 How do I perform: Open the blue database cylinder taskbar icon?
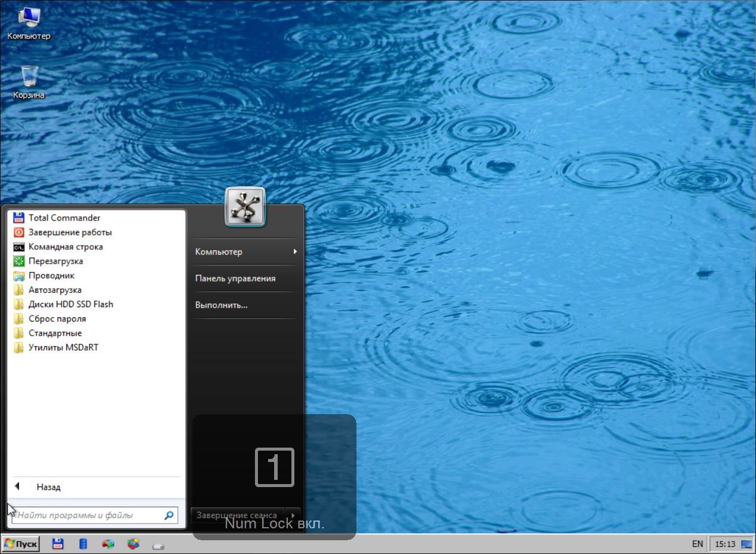83,544
